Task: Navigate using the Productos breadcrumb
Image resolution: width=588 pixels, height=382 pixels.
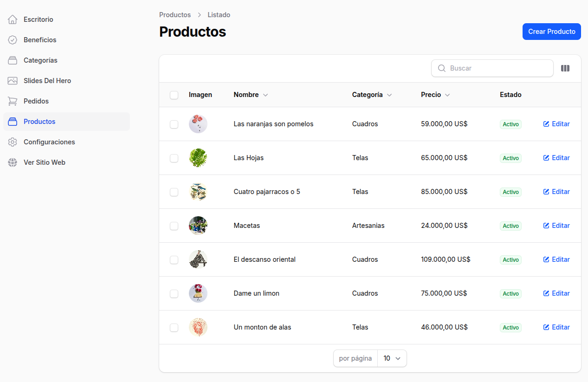Action: (x=174, y=15)
